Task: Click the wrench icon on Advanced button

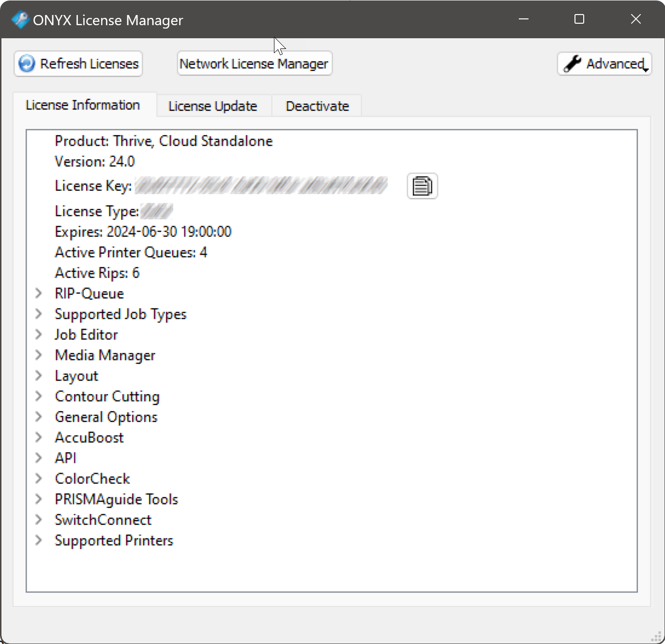Action: click(573, 63)
